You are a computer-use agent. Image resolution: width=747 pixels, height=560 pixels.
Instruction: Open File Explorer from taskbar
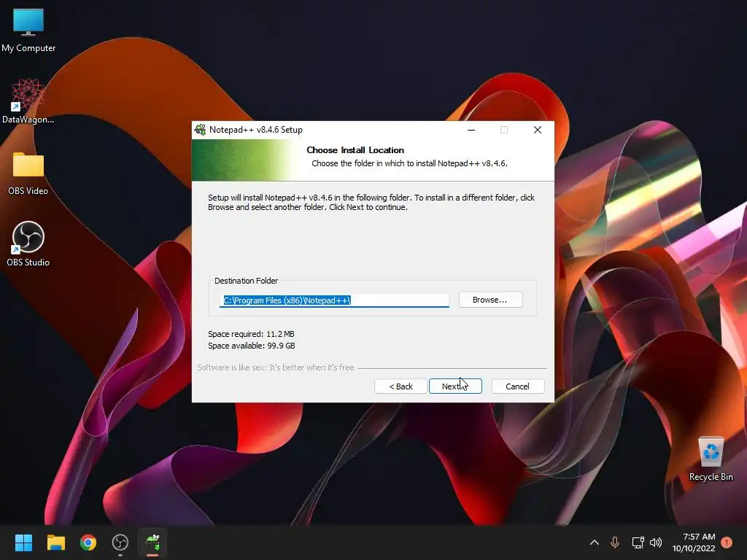[x=55, y=542]
